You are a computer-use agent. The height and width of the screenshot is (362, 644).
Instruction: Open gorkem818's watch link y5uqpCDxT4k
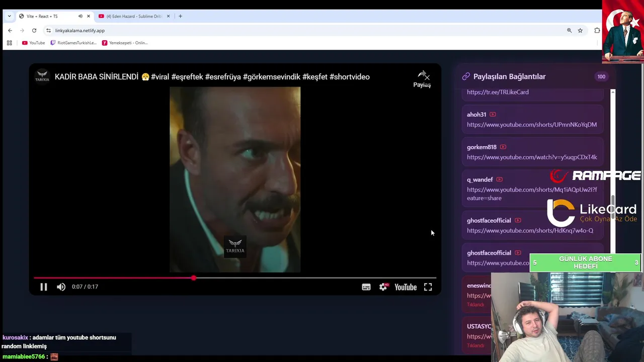pyautogui.click(x=532, y=157)
